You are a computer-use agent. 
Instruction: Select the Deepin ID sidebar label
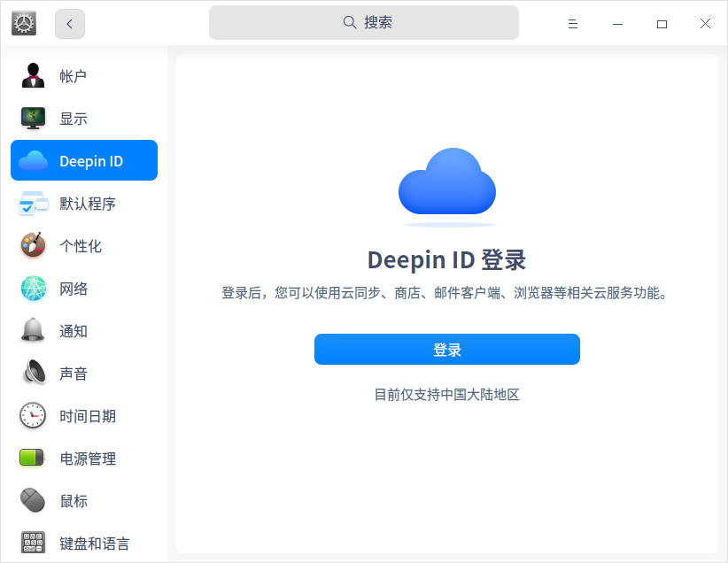click(x=91, y=161)
